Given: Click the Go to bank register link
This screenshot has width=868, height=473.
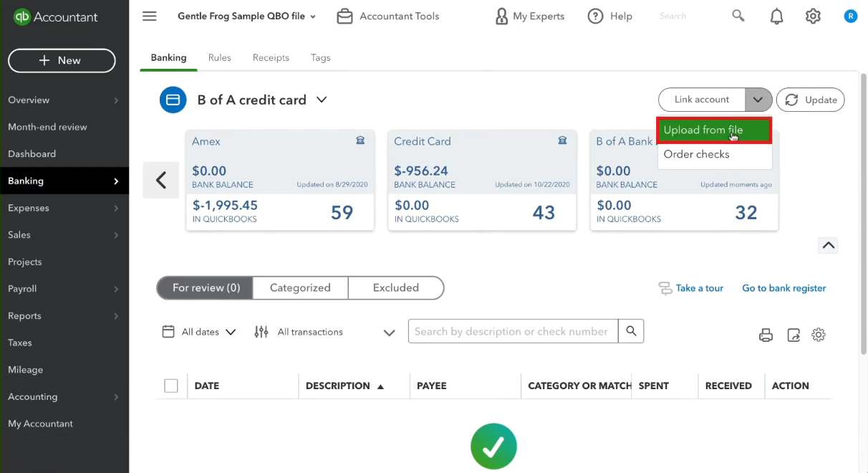Looking at the screenshot, I should click(783, 288).
